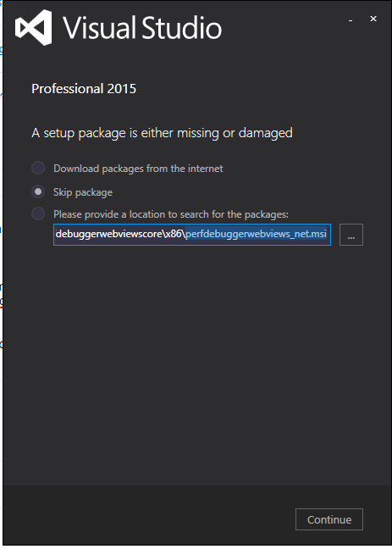
Task: Minimize the Visual Studio setup window
Action: 351,19
